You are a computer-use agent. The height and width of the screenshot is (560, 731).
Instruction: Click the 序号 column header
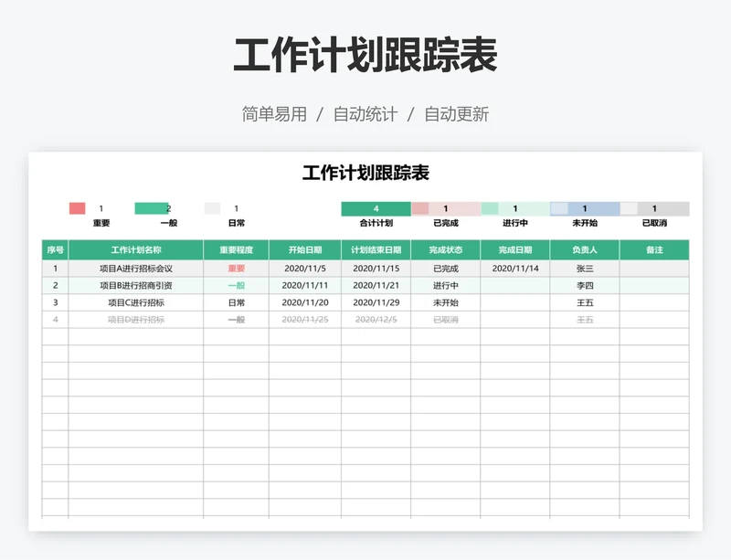pyautogui.click(x=55, y=250)
